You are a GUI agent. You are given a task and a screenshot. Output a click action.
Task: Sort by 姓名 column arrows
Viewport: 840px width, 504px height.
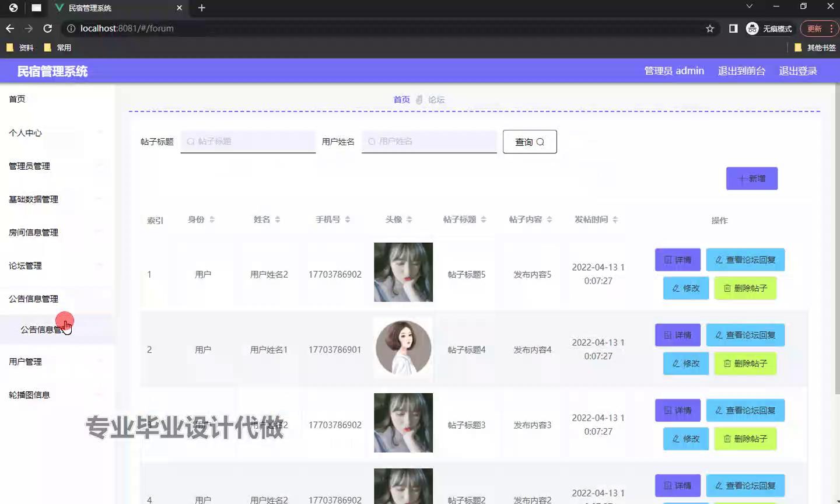278,219
